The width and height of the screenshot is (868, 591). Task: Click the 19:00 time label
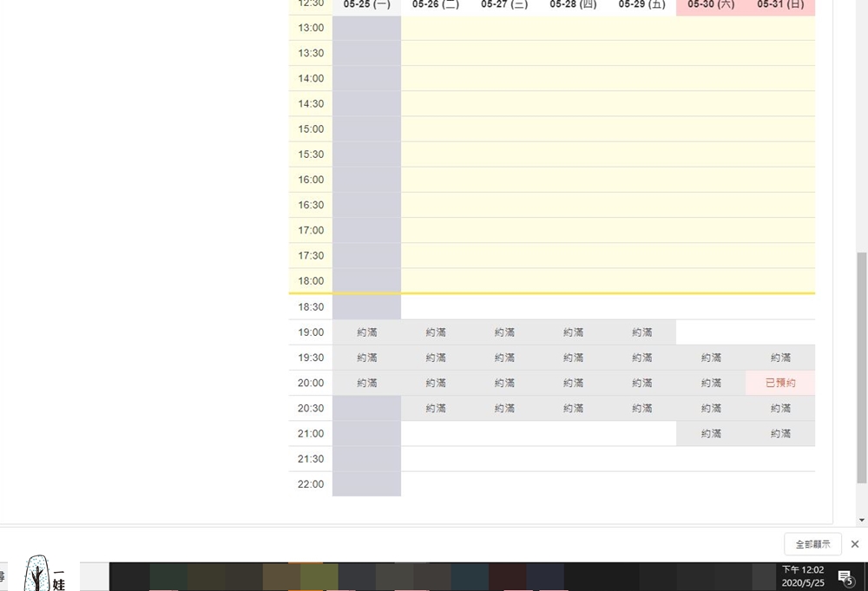(311, 332)
